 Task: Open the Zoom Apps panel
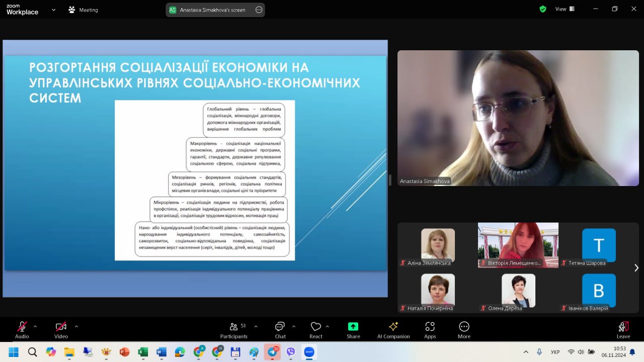(430, 330)
